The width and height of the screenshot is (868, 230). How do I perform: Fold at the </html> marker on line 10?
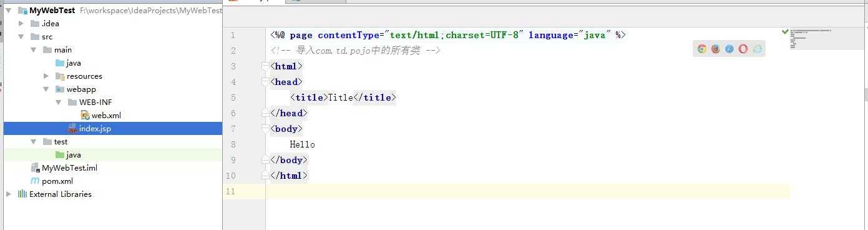point(265,176)
